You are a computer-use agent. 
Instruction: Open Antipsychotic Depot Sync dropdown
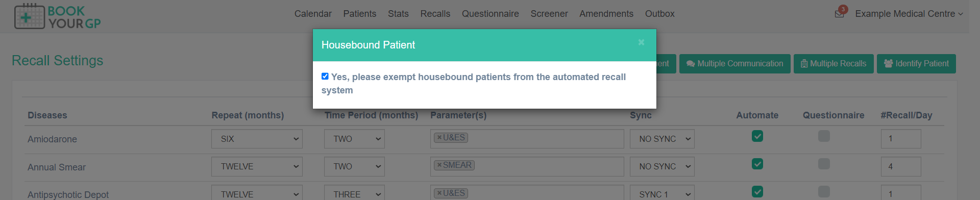coord(662,194)
